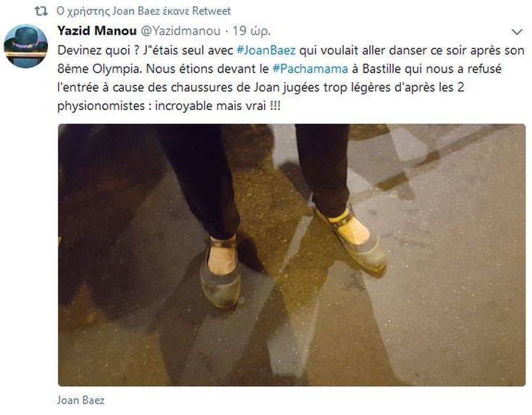Image resolution: width=532 pixels, height=415 pixels.
Task: Click the 'incroyable mais vrai !!!' tweet text
Action: (218, 106)
